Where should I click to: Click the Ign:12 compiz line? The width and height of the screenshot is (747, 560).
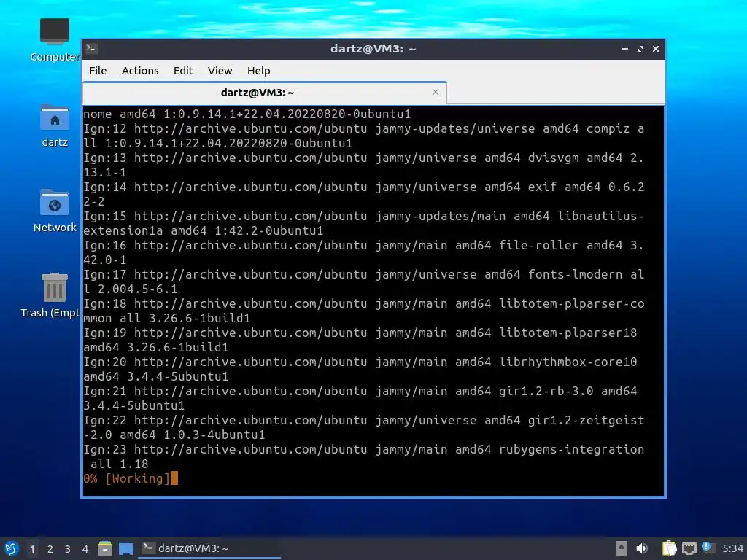pos(364,135)
